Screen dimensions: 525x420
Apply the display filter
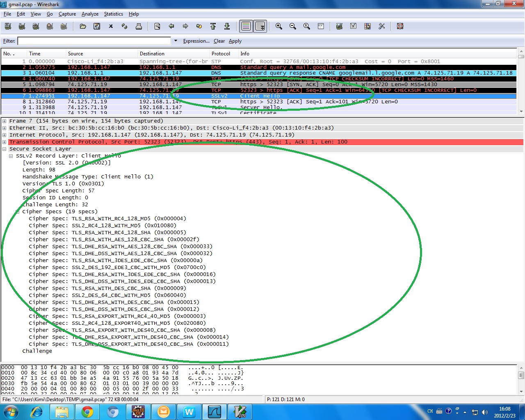[x=235, y=41]
